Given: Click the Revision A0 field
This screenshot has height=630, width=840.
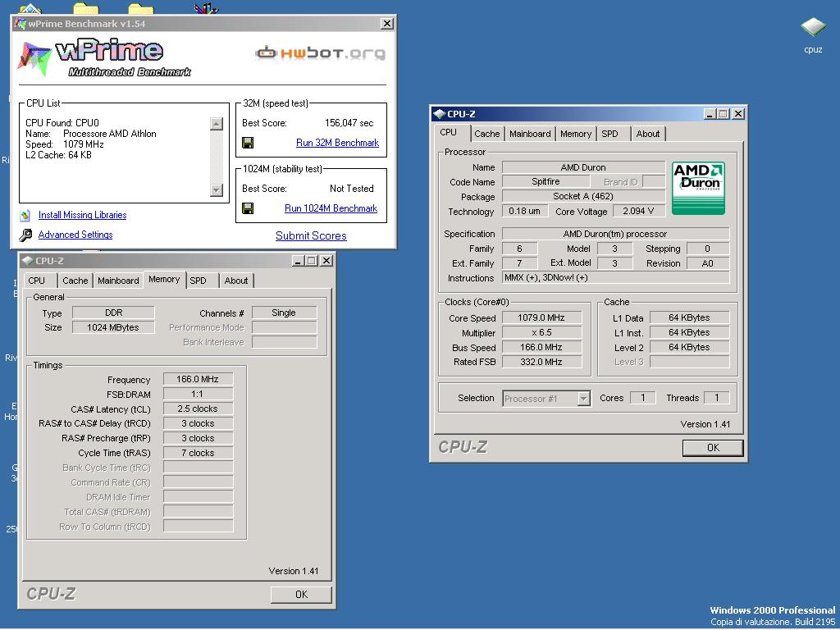Looking at the screenshot, I should [x=708, y=263].
